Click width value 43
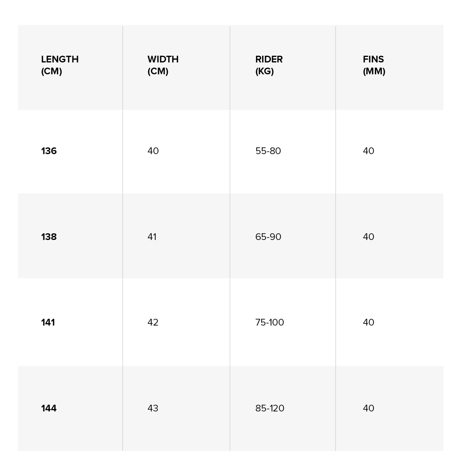Image resolution: width=462 pixels, height=476 pixels. coord(153,408)
